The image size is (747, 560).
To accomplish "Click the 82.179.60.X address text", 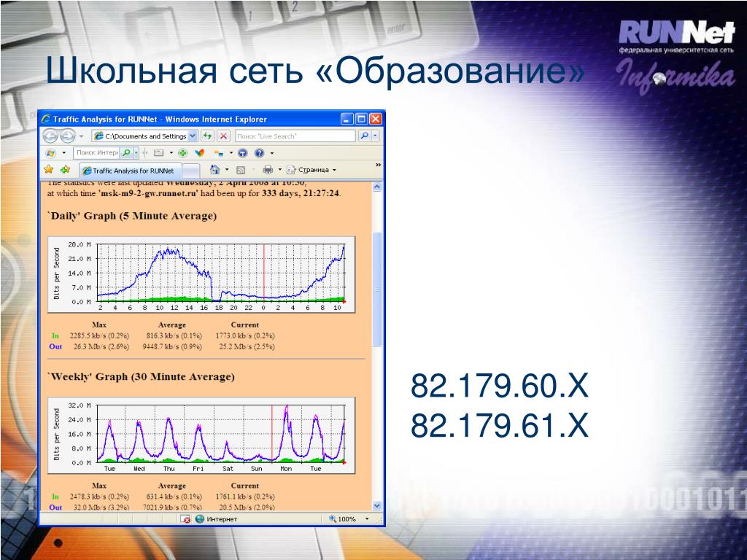I will click(x=499, y=386).
